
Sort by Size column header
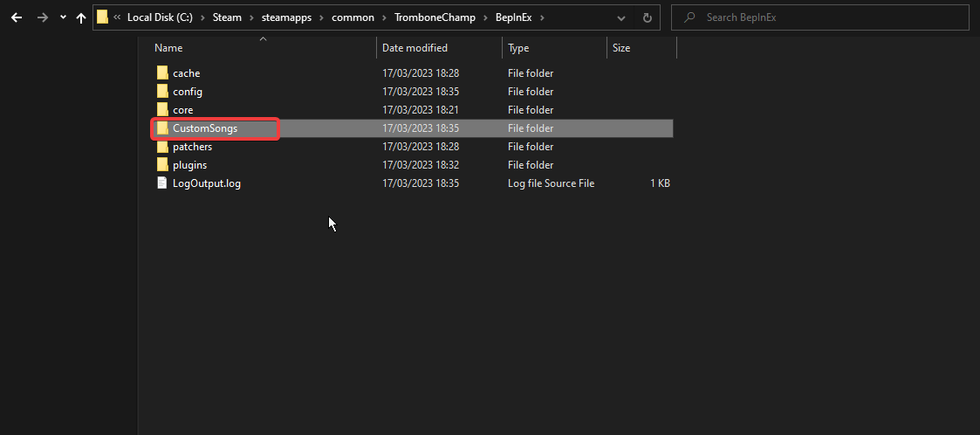[621, 48]
